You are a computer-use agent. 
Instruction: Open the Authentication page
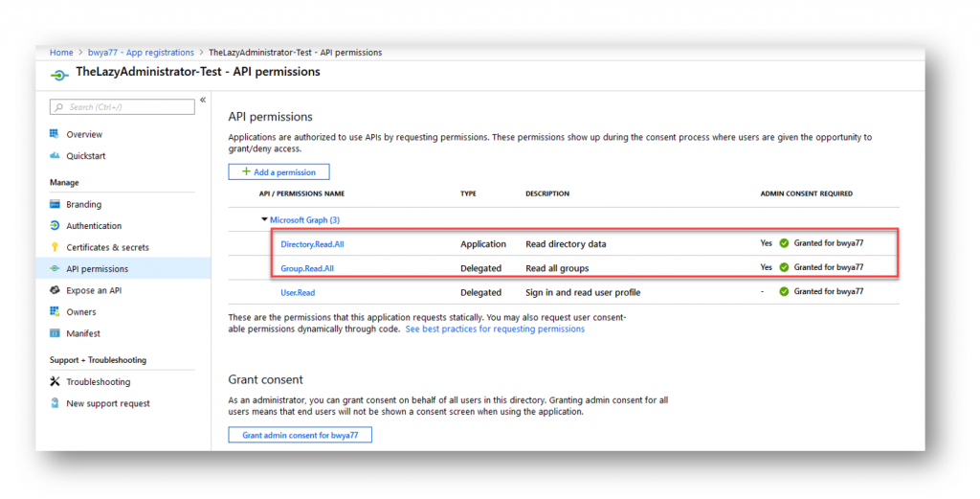pos(94,226)
